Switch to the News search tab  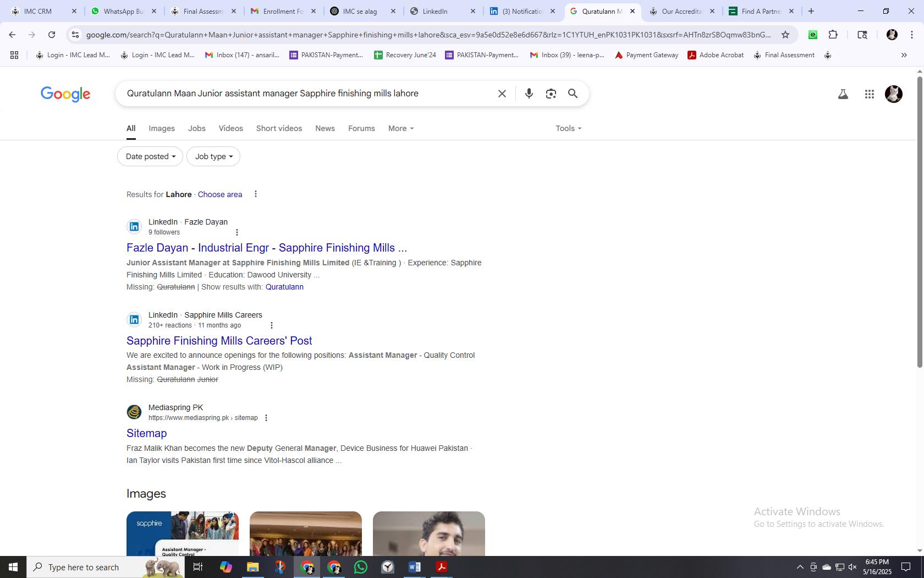coord(325,128)
